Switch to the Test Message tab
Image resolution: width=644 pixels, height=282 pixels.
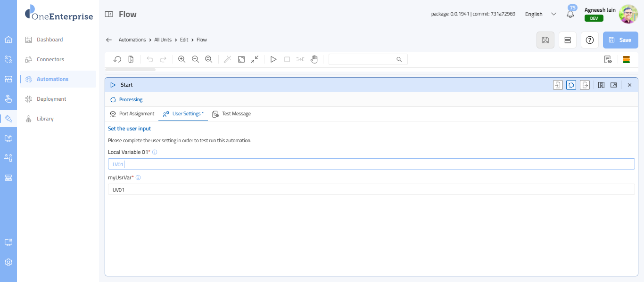click(231, 114)
